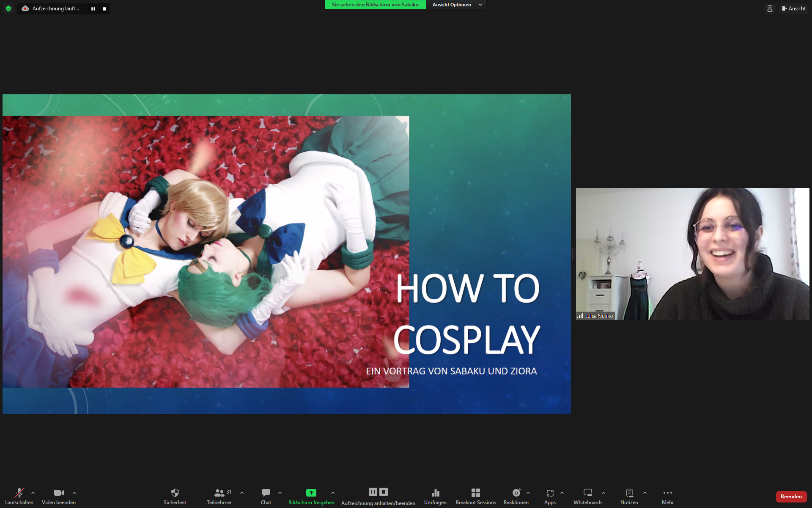
Task: Click the Ansicht view button top right
Action: click(x=794, y=8)
